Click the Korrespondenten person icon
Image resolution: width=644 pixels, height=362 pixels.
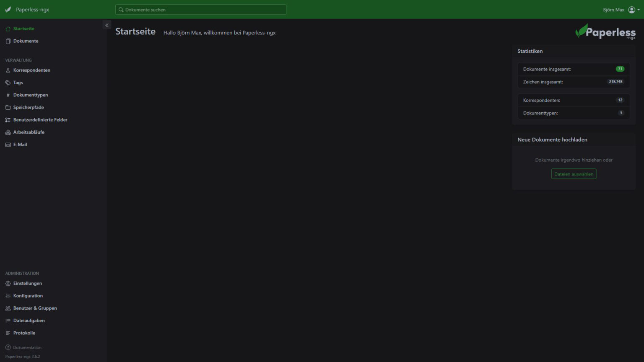tap(8, 70)
